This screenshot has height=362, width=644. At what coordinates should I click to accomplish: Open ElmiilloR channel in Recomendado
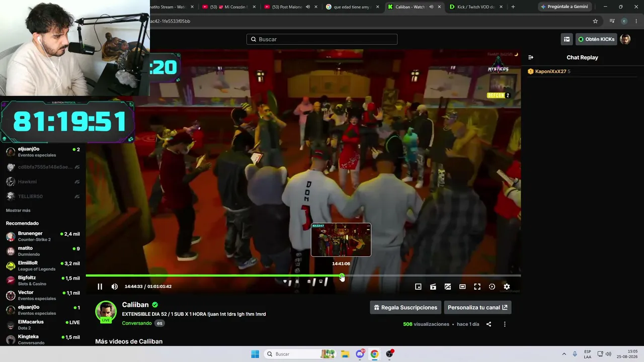(x=43, y=265)
